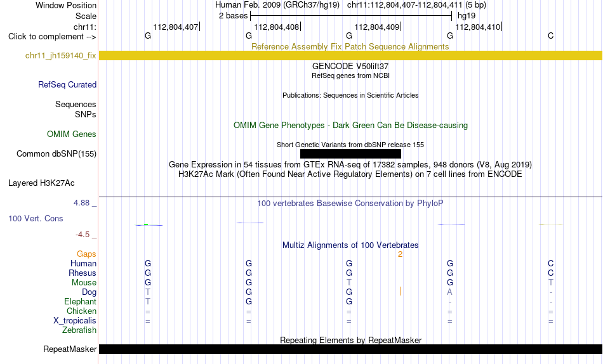Open RefSeq genes from NCBI title

pos(350,75)
